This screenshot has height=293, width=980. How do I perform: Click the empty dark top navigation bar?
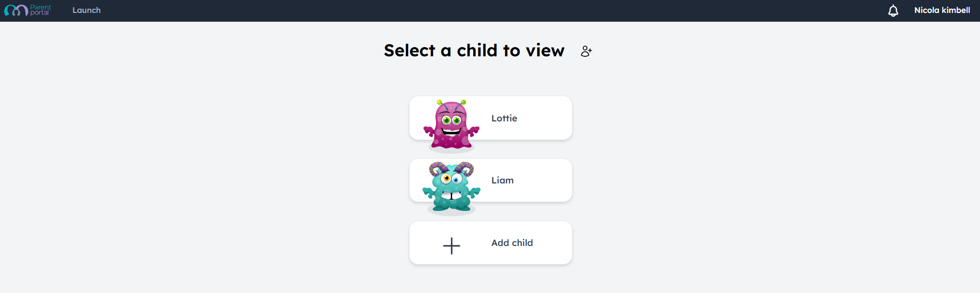click(x=491, y=10)
